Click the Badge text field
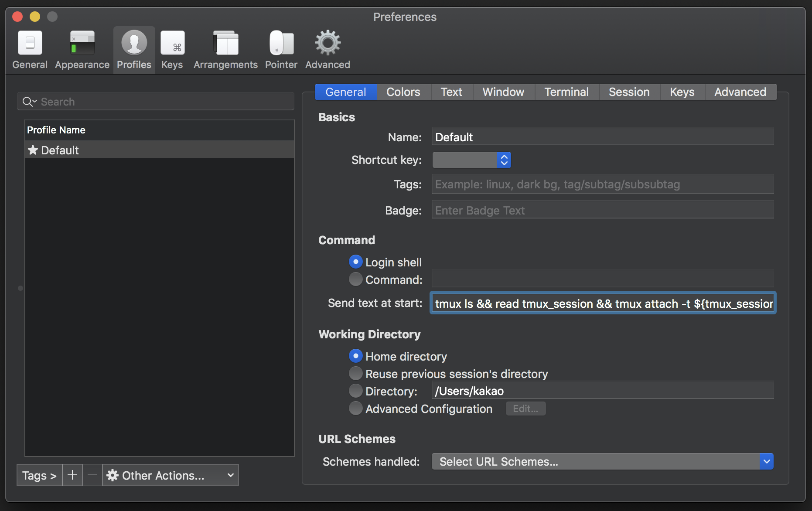The height and width of the screenshot is (511, 812). 603,210
